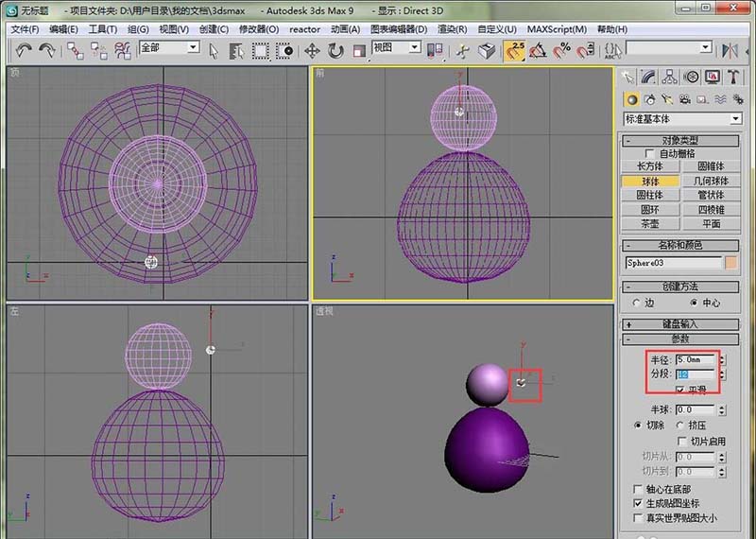Click the Use Pivot Point Center icon
Image resolution: width=756 pixels, height=539 pixels.
[435, 50]
